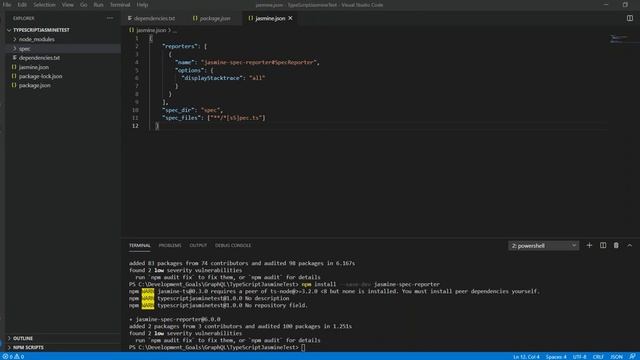Expand the spec folder
The height and width of the screenshot is (360, 640).
coord(24,49)
